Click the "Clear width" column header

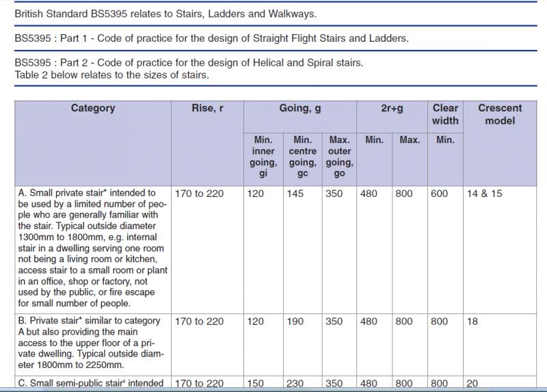click(x=445, y=114)
